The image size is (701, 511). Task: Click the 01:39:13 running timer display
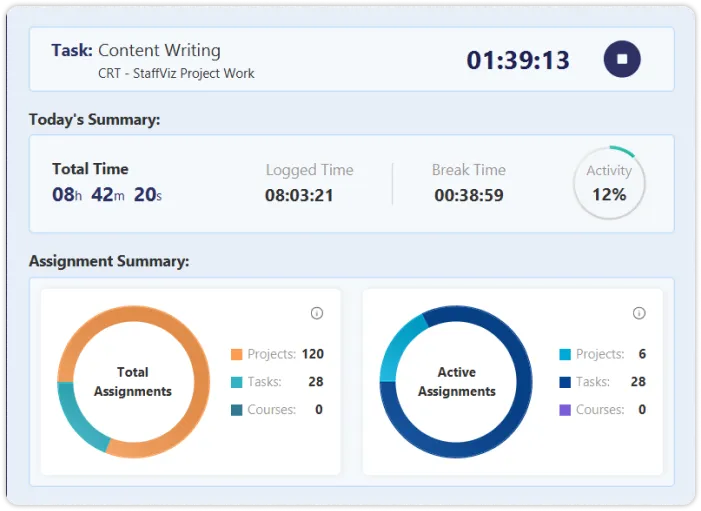pyautogui.click(x=518, y=60)
